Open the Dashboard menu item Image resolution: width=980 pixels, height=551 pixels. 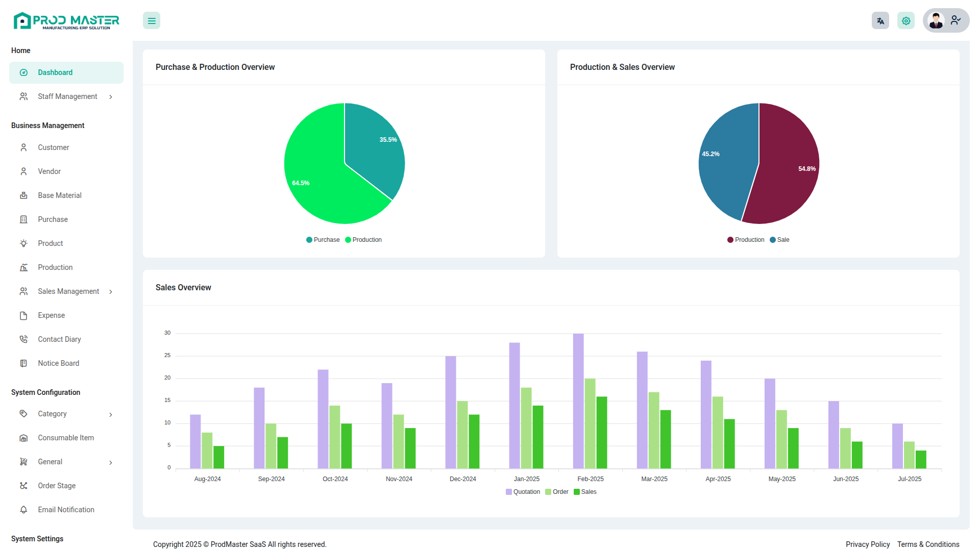tap(55, 72)
